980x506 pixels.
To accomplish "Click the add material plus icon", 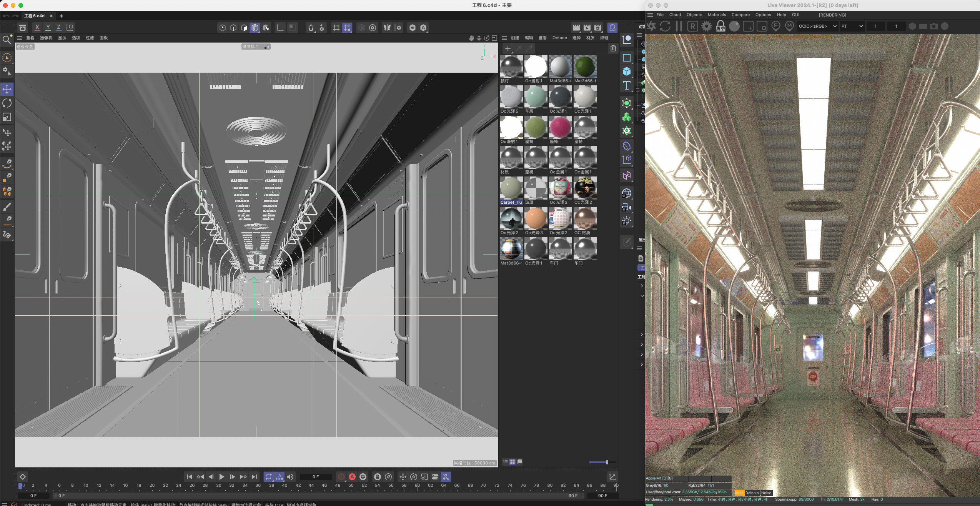I will point(507,48).
